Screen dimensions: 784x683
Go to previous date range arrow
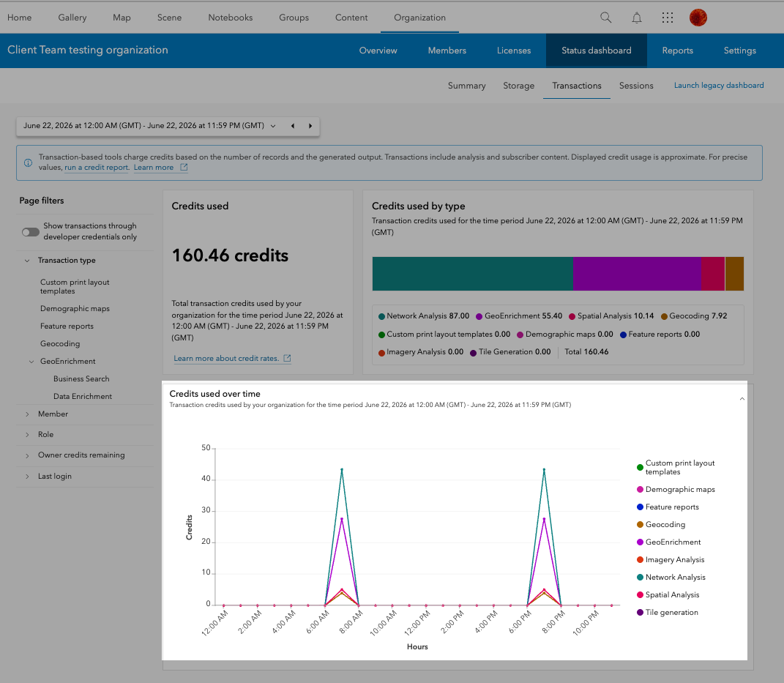point(293,126)
